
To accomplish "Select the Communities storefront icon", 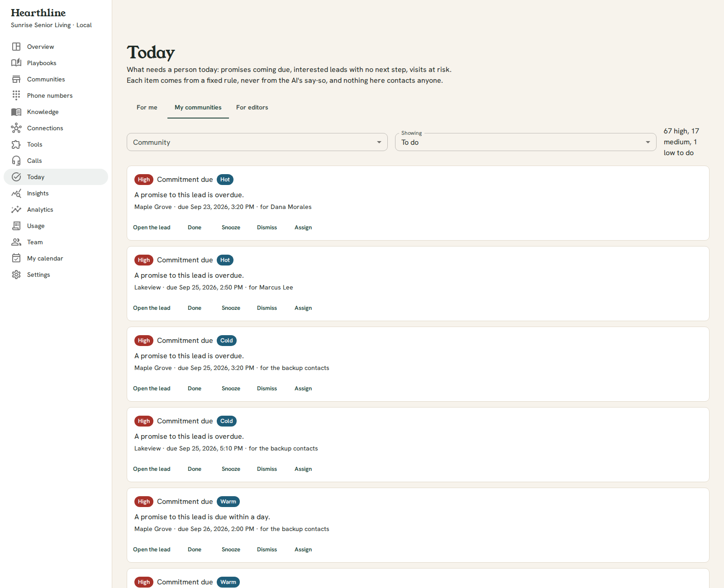I will 16,79.
